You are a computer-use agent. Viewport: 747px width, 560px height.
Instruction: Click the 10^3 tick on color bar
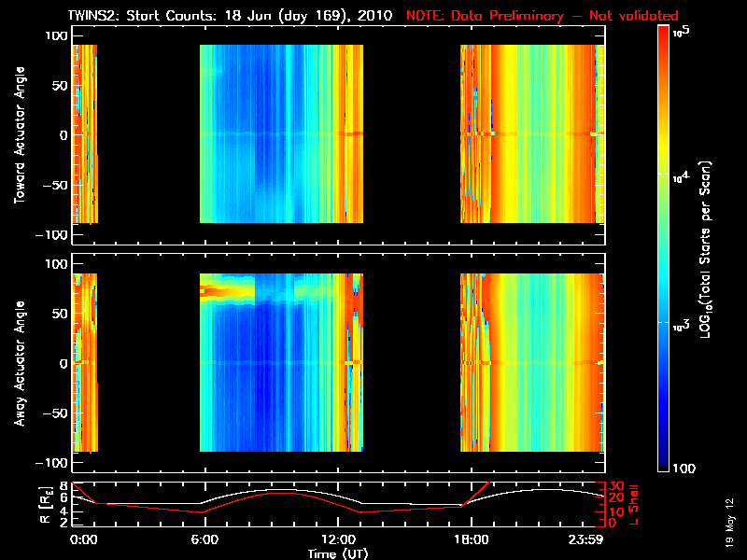click(x=681, y=326)
